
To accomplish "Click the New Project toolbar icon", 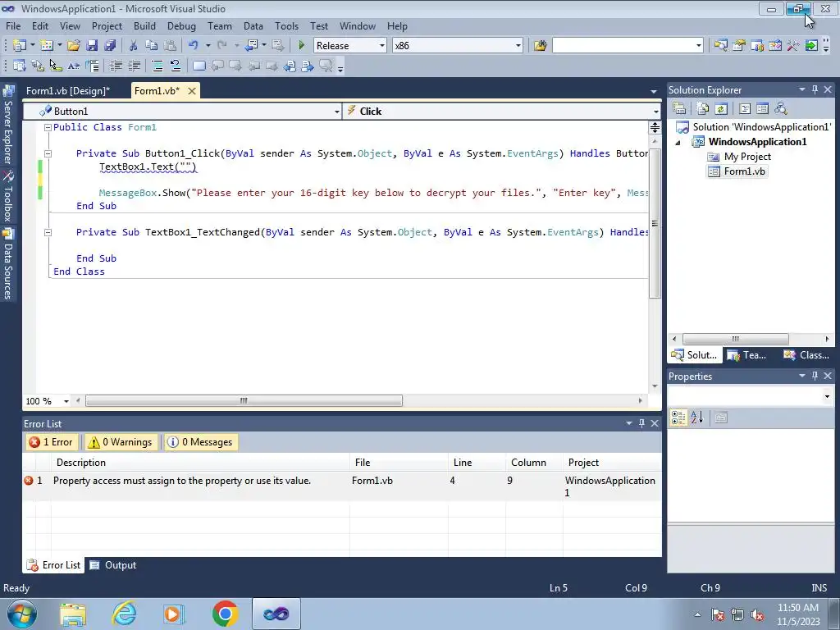I will (20, 46).
